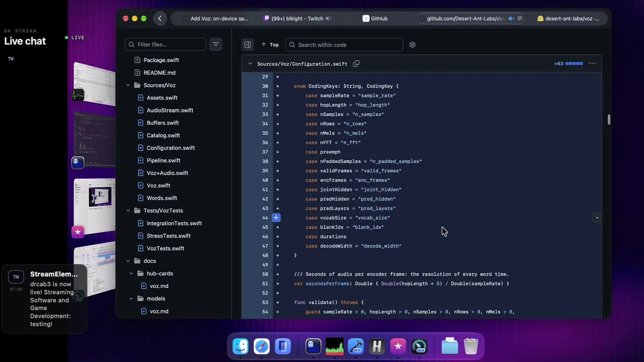Open Xcode Beta from the Dock
644x362 pixels.
pos(356,346)
